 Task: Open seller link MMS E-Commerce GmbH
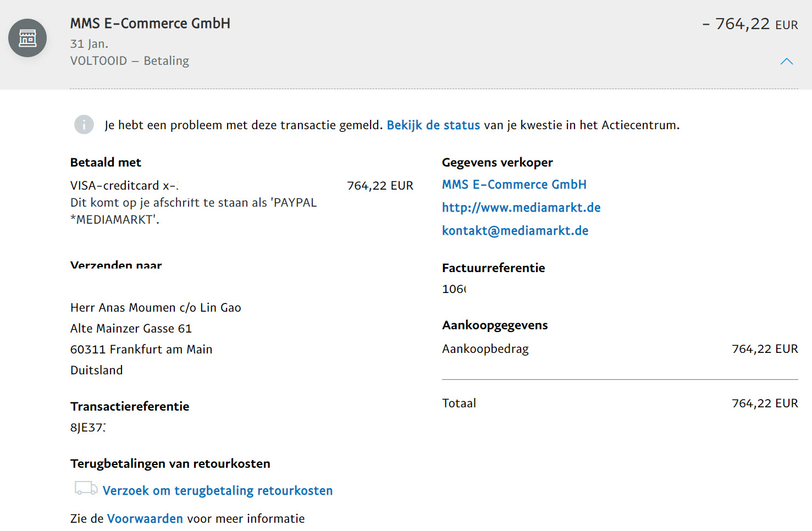tap(514, 185)
